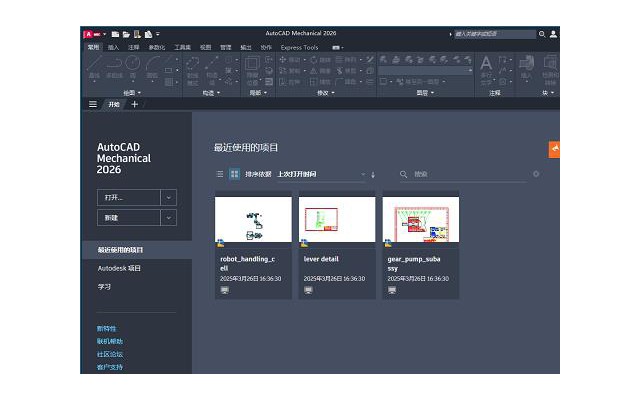Viewport: 640px width, 400px height.
Task: Switch to the 输出 ribbon tab
Action: pyautogui.click(x=246, y=47)
